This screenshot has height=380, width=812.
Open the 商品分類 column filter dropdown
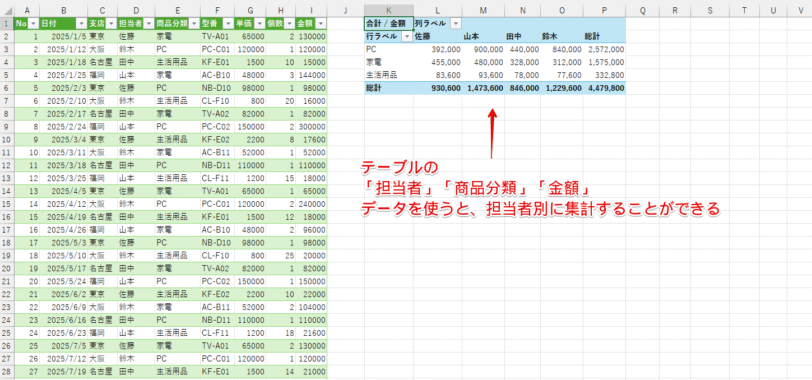tap(194, 23)
